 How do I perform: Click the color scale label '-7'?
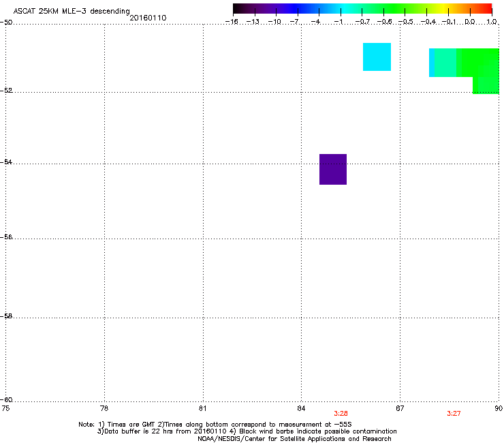click(x=295, y=22)
